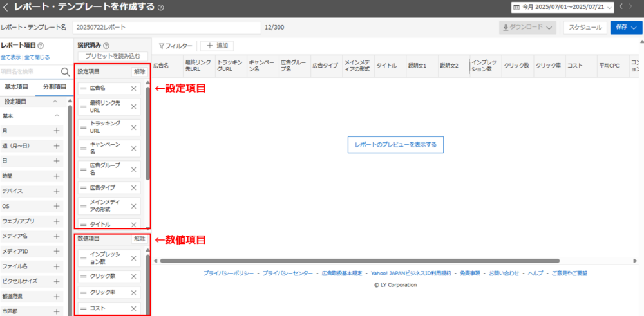Viewport: 644px width, 316px height.
Task: Open the ダウンロード dropdown
Action: point(528,28)
